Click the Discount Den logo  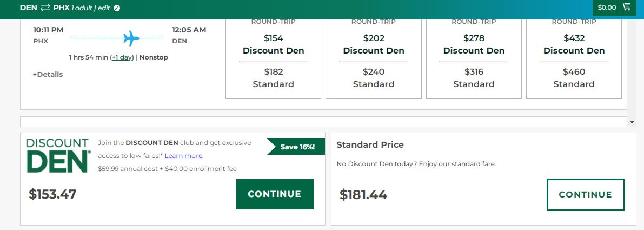[x=57, y=155]
